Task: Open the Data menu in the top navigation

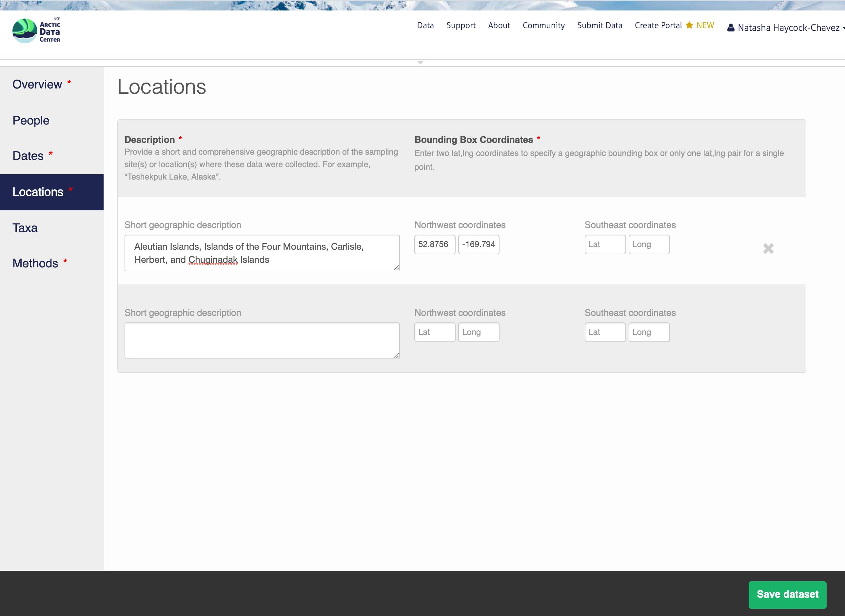Action: click(x=425, y=25)
